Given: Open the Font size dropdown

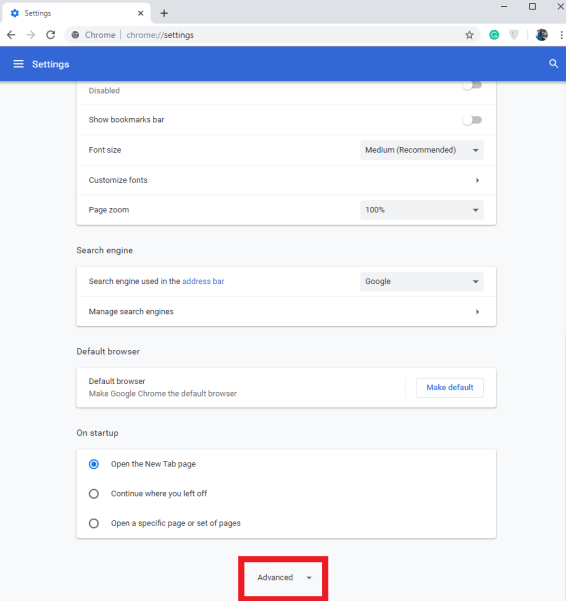Looking at the screenshot, I should (x=422, y=150).
